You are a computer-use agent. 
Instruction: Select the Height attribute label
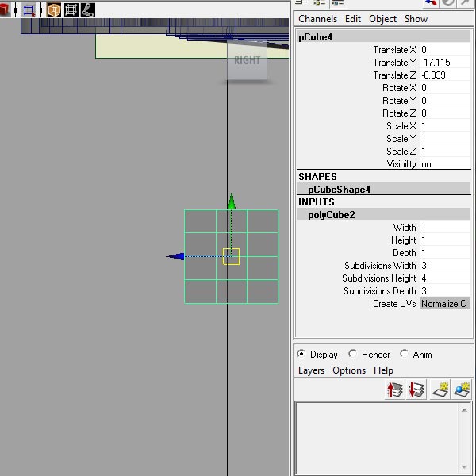[x=404, y=240]
